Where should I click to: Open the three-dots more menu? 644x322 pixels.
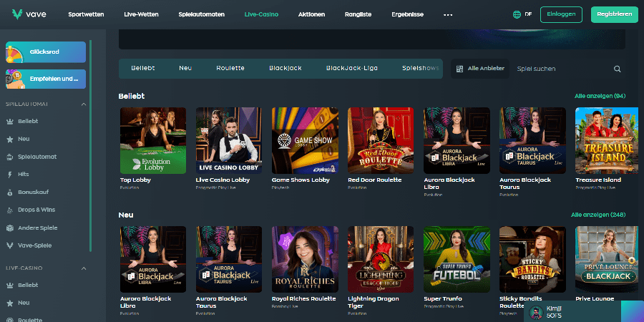click(x=448, y=14)
